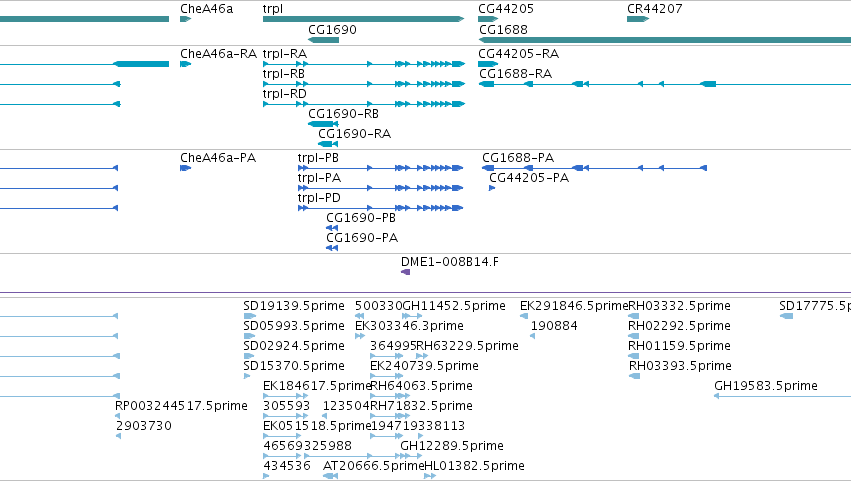The height and width of the screenshot is (481, 851).
Task: Select the SD15370.5prime EST label
Action: pos(294,366)
